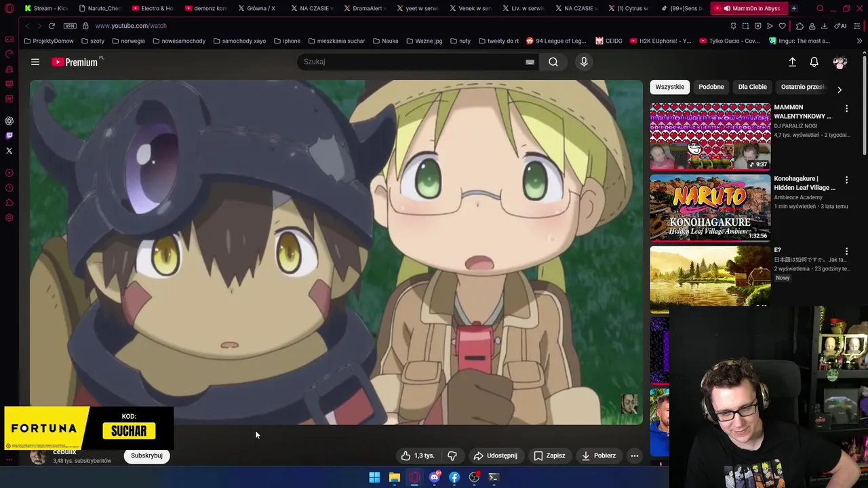The width and height of the screenshot is (868, 488).
Task: Reload the page in the browser toolbar
Action: (x=52, y=26)
